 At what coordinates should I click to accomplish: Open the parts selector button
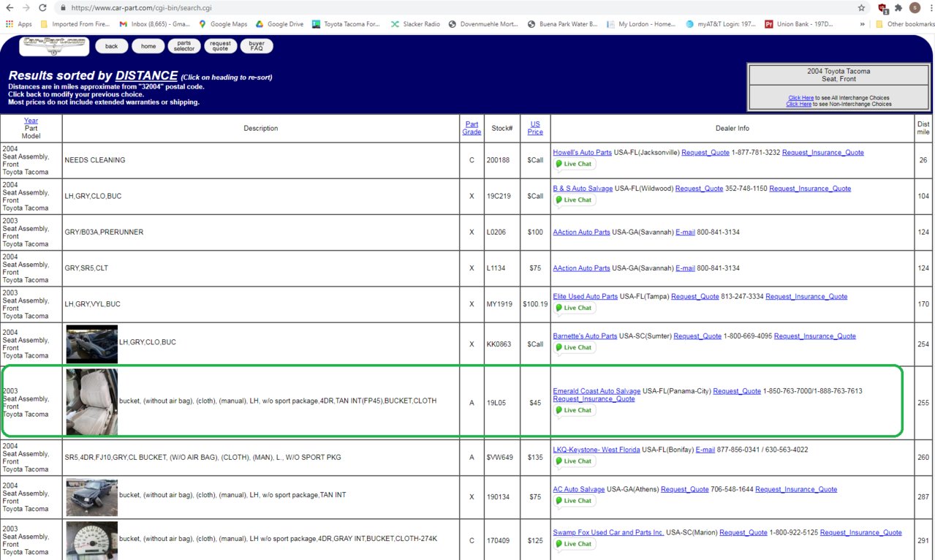[184, 46]
